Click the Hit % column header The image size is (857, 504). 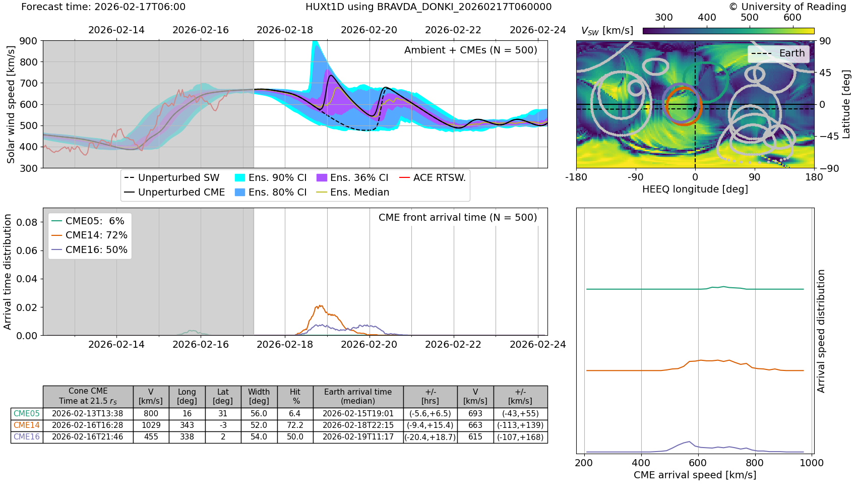(x=295, y=396)
